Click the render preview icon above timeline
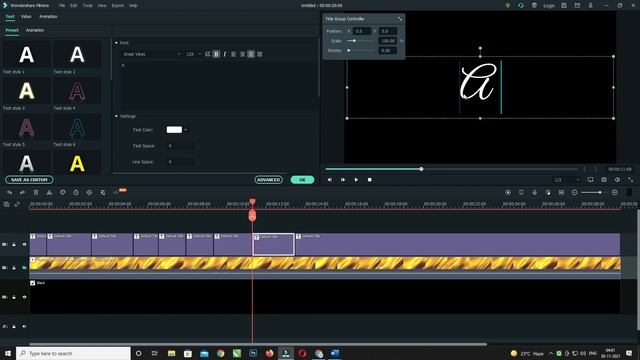The width and height of the screenshot is (640, 360). click(x=508, y=192)
